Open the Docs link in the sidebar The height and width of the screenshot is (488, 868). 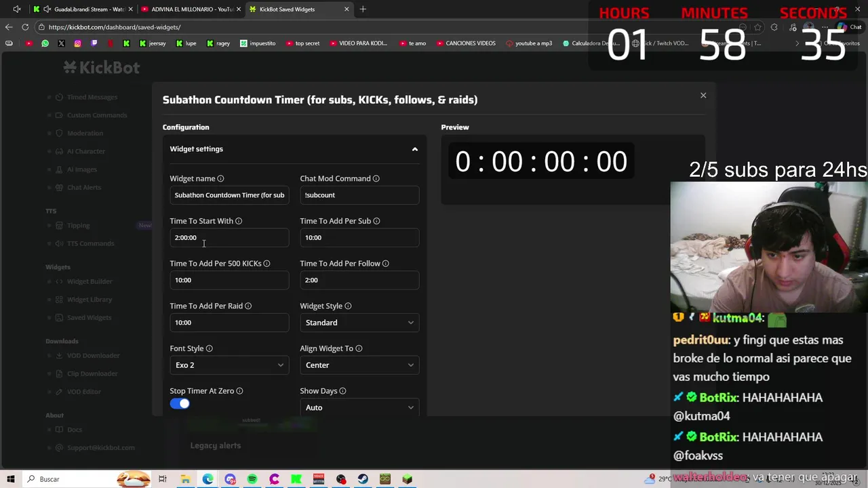74,430
